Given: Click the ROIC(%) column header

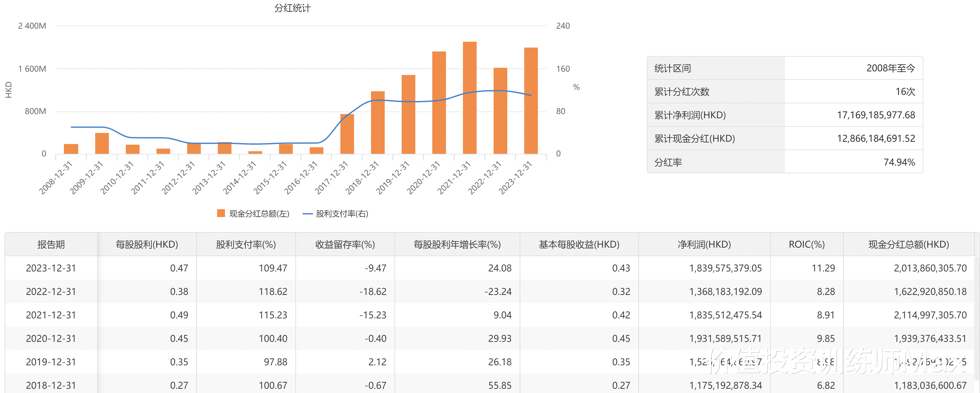Looking at the screenshot, I should point(807,244).
